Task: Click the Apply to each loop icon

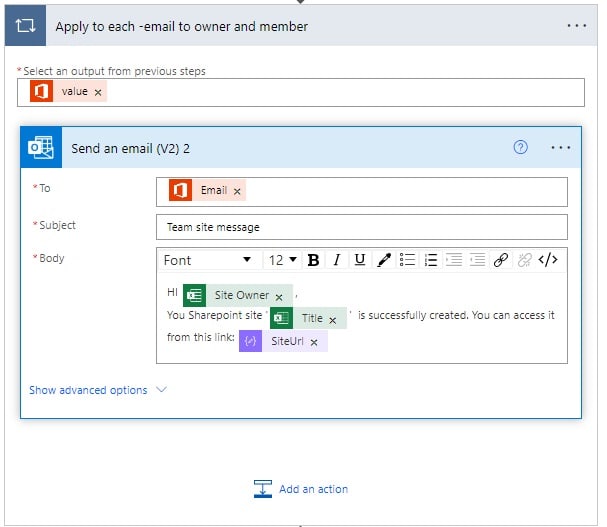Action: 25,26
